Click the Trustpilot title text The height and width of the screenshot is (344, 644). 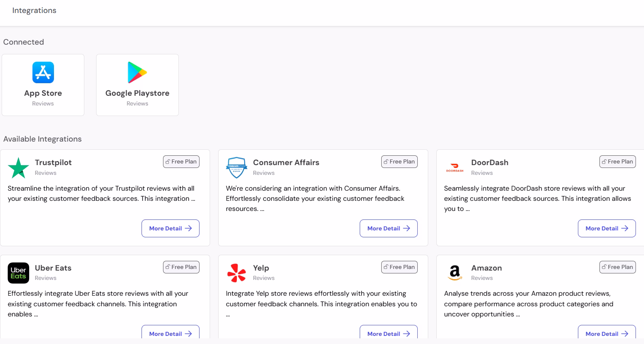(x=53, y=162)
